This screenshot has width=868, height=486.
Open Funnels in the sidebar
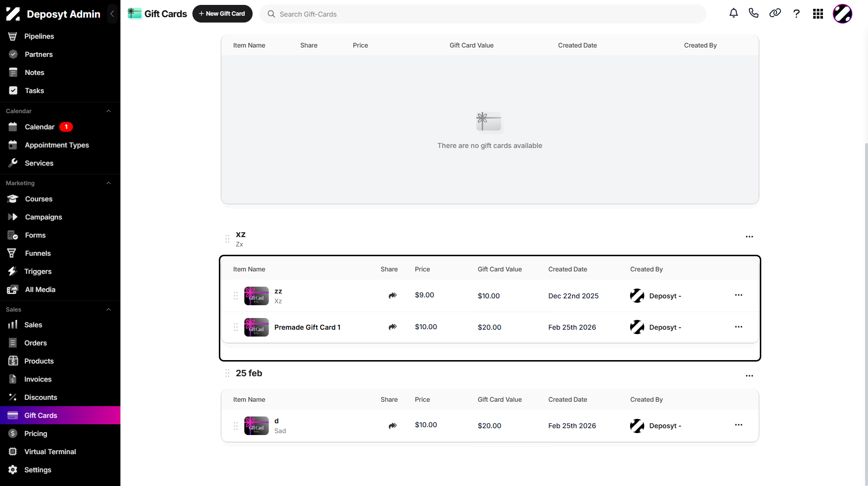coord(60,253)
